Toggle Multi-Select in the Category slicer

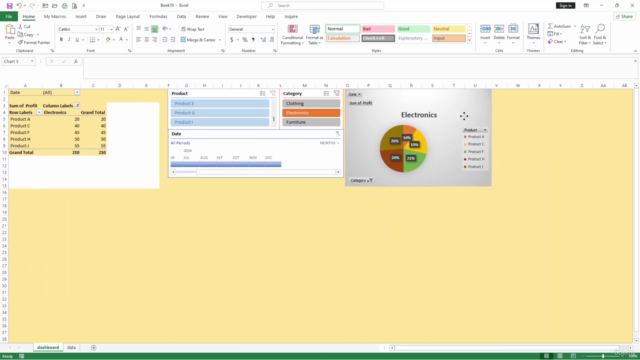[326, 93]
